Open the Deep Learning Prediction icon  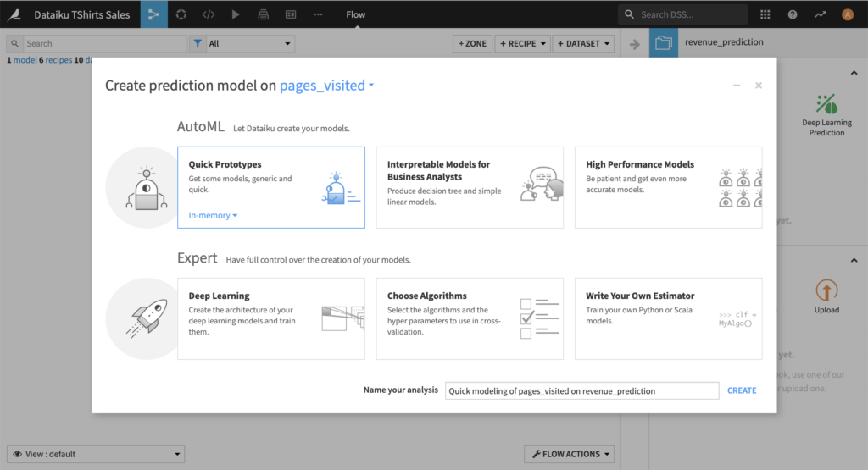(x=826, y=104)
